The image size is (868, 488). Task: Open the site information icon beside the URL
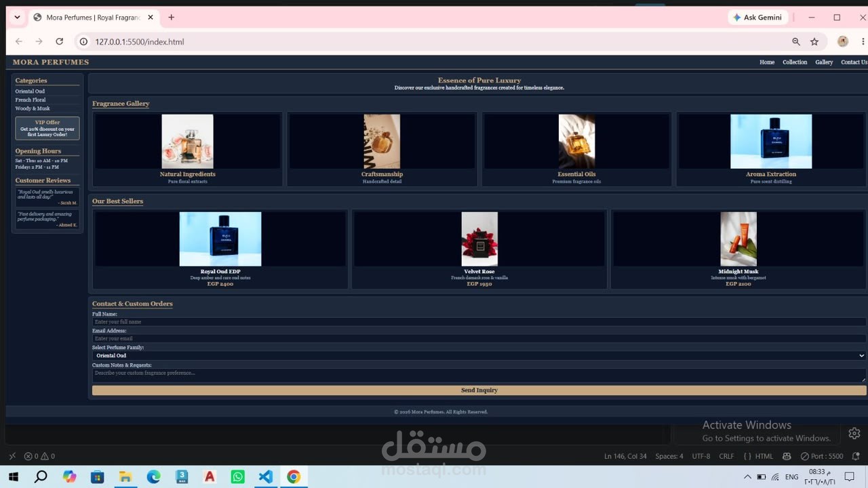click(x=83, y=41)
